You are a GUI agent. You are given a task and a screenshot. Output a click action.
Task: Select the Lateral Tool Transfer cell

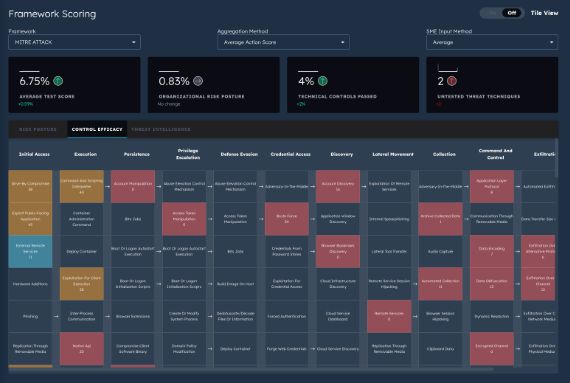[x=389, y=251]
